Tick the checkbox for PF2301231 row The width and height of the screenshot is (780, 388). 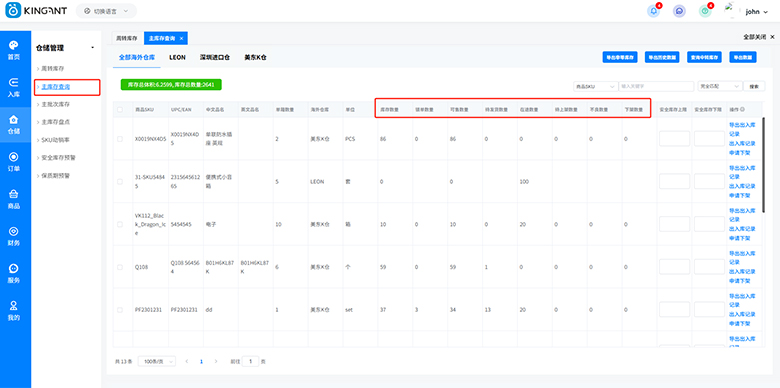[120, 309]
